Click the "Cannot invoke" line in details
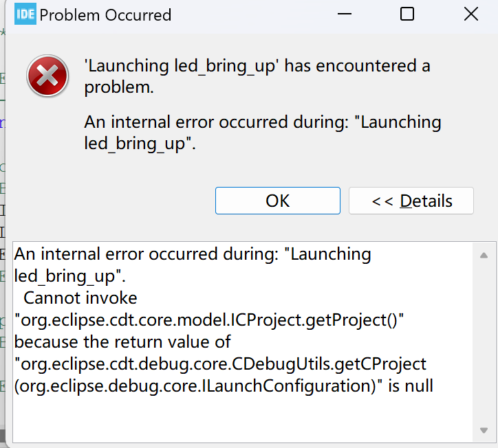Viewport: 498px width, 448px height. click(x=80, y=298)
